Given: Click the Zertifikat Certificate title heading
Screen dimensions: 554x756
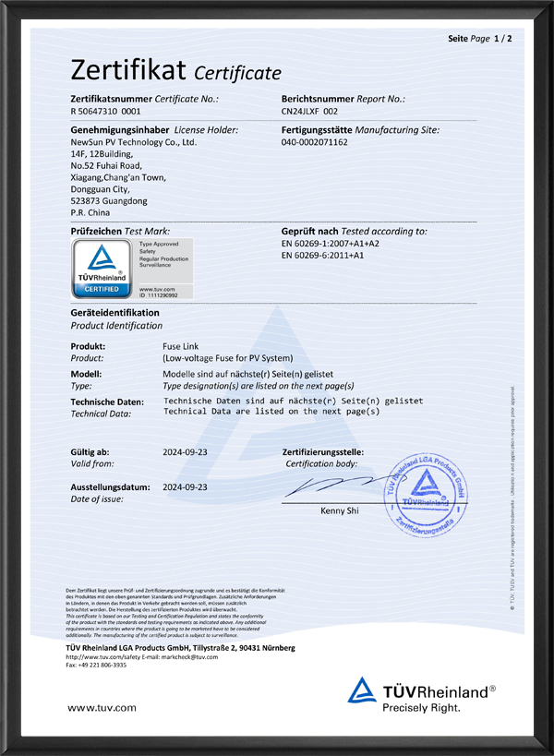Looking at the screenshot, I should click(x=176, y=70).
